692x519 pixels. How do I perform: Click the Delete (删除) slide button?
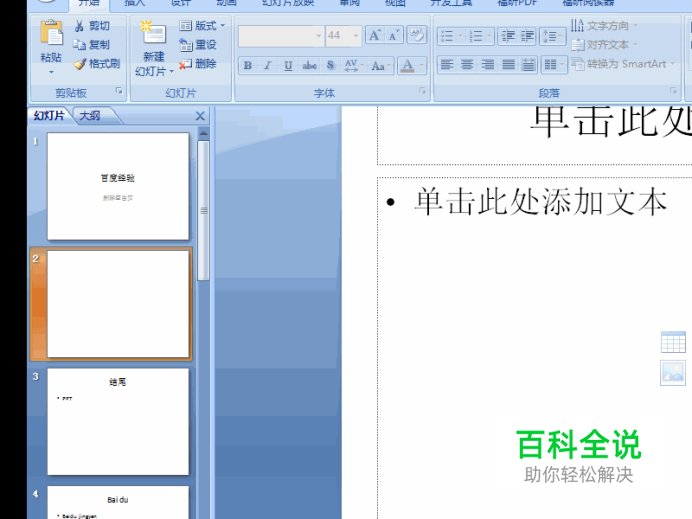point(198,64)
